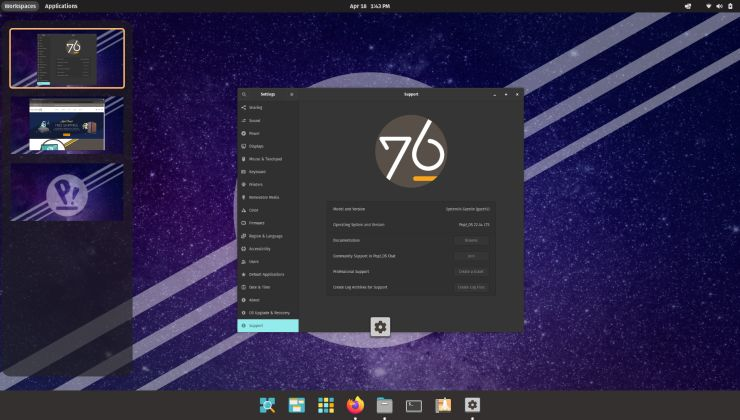The image size is (740, 420).
Task: Click Create a ticket button
Action: 471,271
